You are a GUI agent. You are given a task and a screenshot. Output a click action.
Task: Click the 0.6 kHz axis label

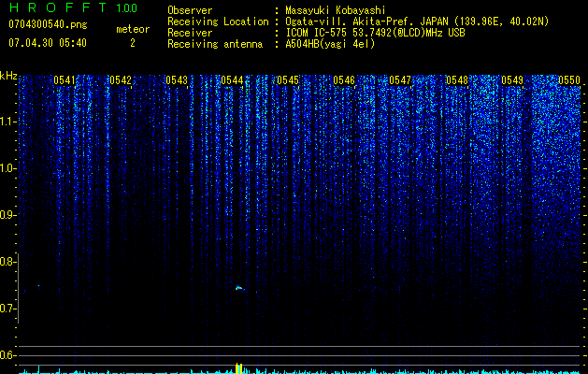click(7, 355)
